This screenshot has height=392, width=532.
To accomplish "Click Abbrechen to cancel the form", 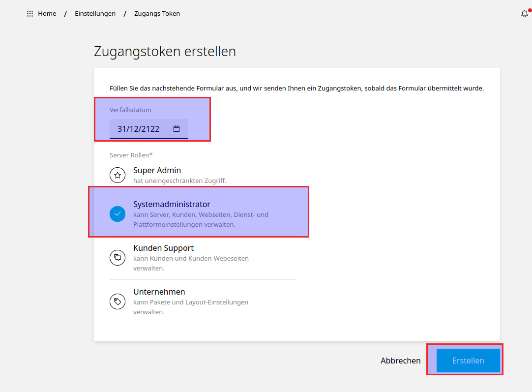I will pyautogui.click(x=400, y=360).
